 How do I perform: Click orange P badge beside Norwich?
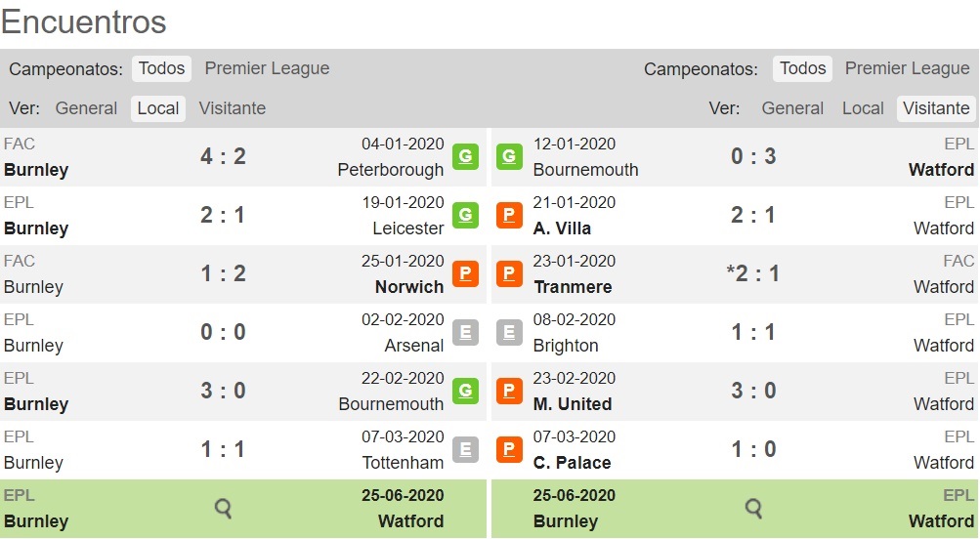pyautogui.click(x=466, y=273)
